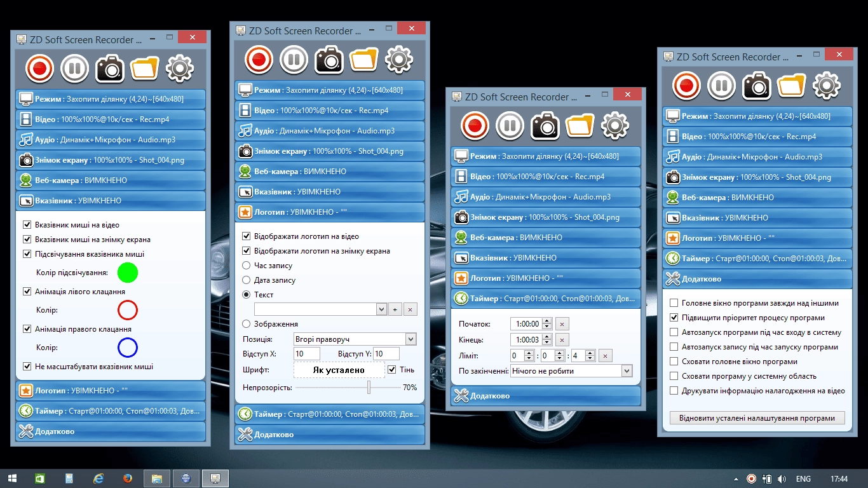Click camera icon in Таймер-expanded window
Screen dimensions: 868x488
[545, 125]
